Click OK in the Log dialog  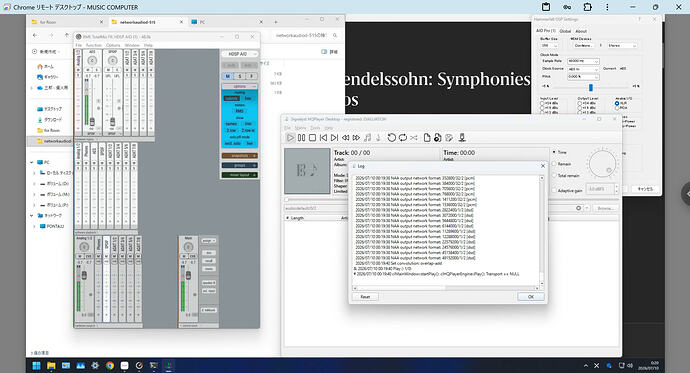click(531, 297)
